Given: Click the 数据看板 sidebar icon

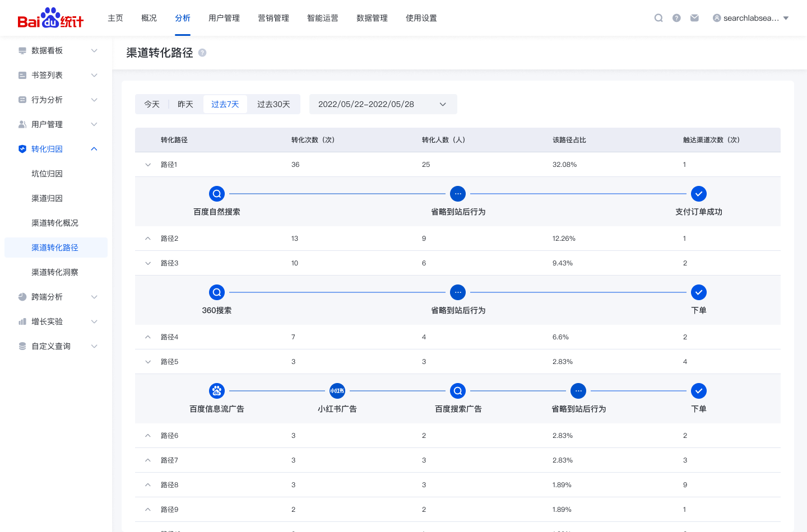Looking at the screenshot, I should (22, 50).
